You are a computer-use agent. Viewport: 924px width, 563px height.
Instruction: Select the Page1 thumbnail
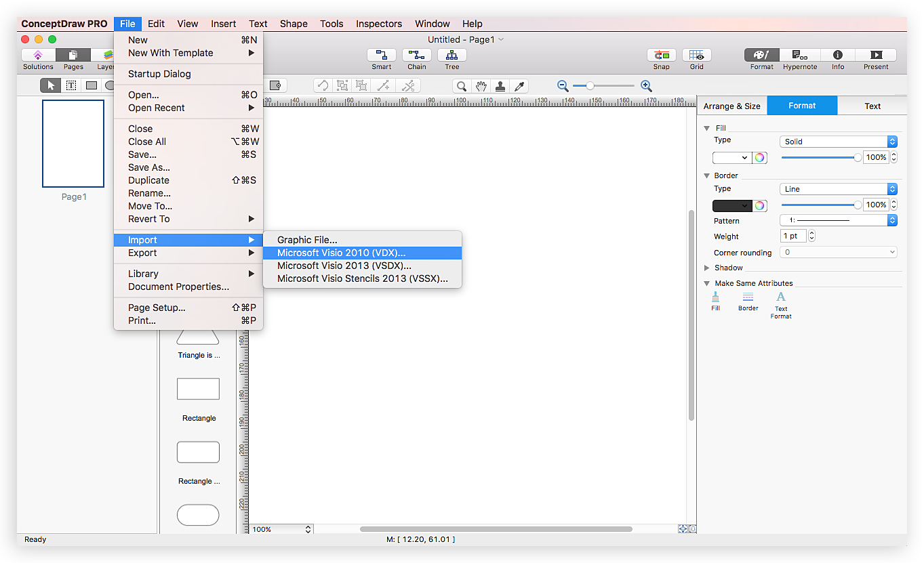(73, 144)
